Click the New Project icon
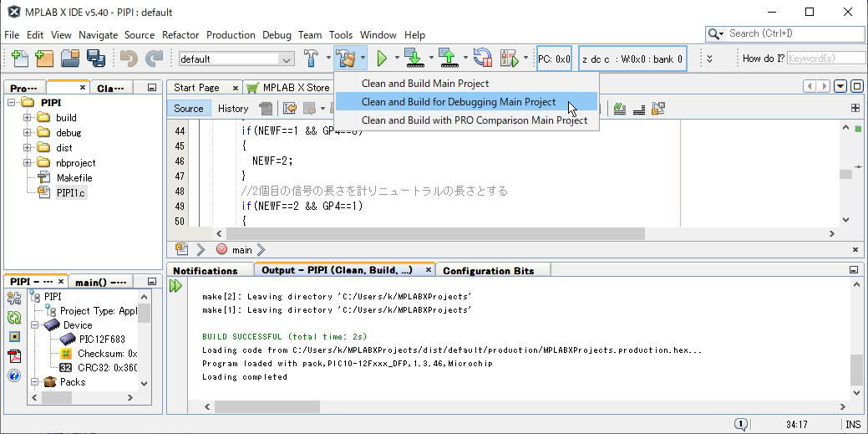 tap(44, 59)
